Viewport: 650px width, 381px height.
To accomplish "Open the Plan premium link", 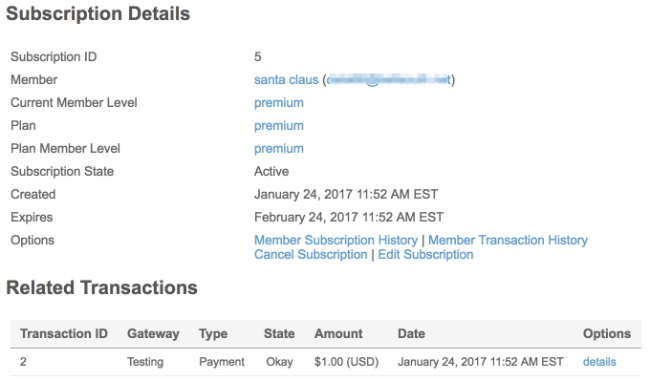I will (279, 126).
